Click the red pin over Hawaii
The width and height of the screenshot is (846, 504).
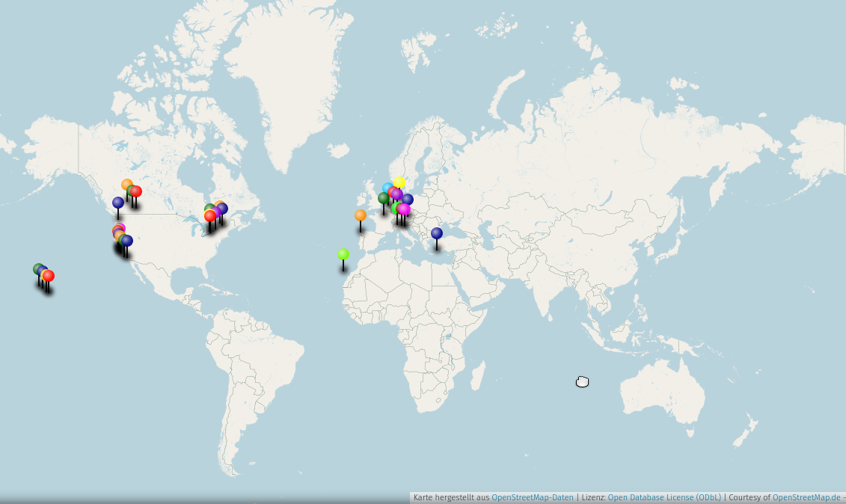(x=49, y=276)
